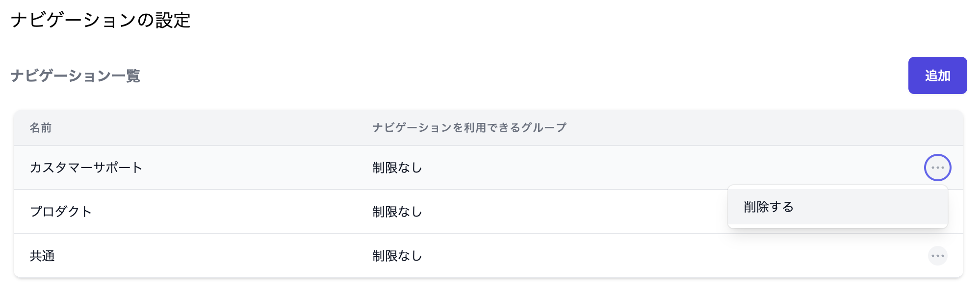980x291 pixels.
Task: Click the ナビゲーションの設定 page title
Action: [x=101, y=20]
